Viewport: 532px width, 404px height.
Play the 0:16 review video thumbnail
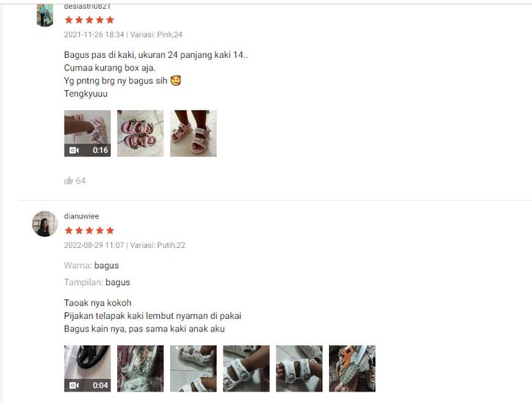87,133
